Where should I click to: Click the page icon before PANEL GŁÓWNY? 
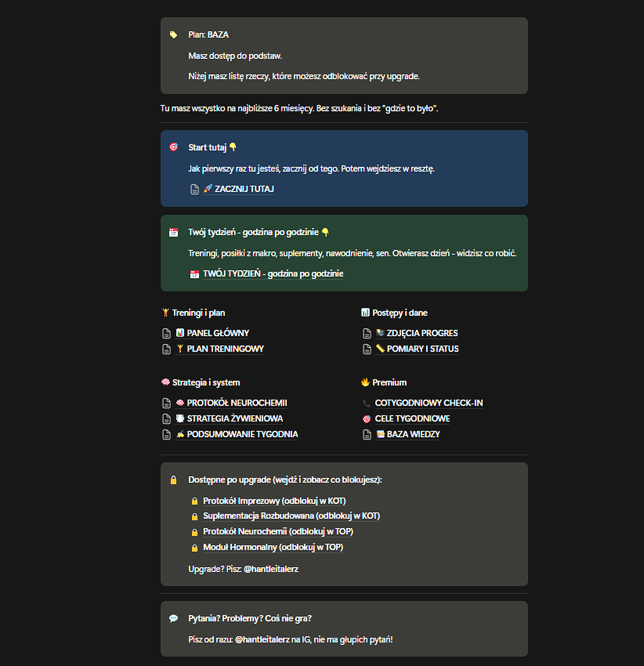pos(166,333)
